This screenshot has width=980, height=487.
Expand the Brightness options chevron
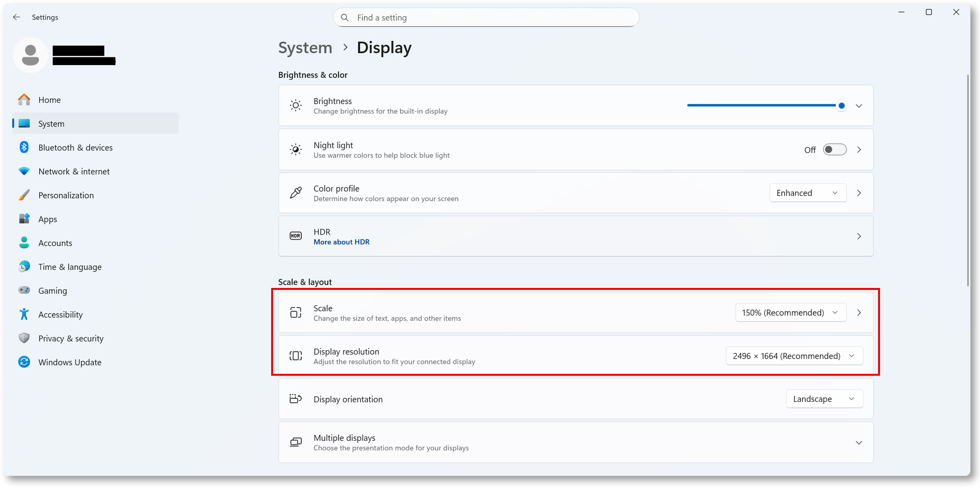(x=858, y=105)
